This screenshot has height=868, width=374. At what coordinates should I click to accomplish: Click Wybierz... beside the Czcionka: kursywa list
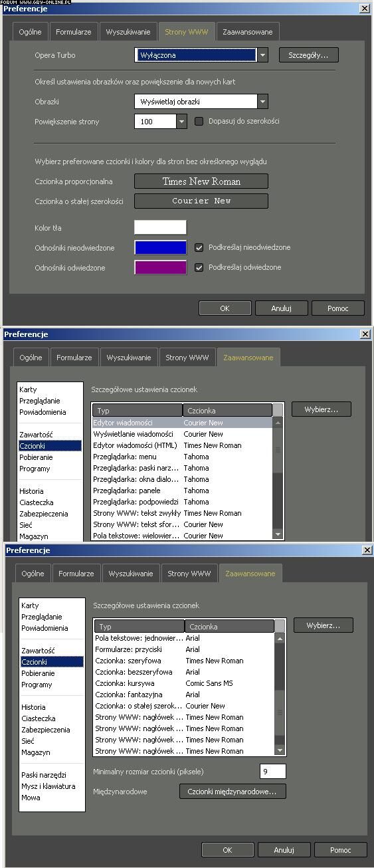[x=324, y=625]
